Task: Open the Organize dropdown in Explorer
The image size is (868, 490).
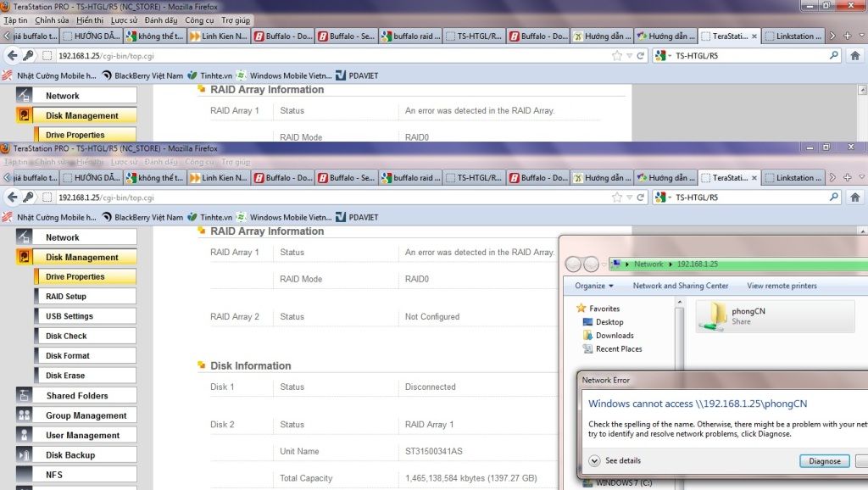Action: (x=594, y=286)
